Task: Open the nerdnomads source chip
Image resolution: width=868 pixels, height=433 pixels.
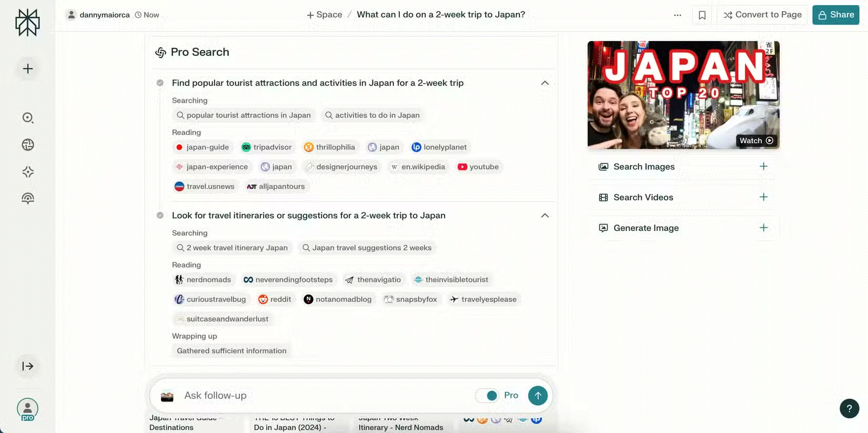Action: click(203, 280)
